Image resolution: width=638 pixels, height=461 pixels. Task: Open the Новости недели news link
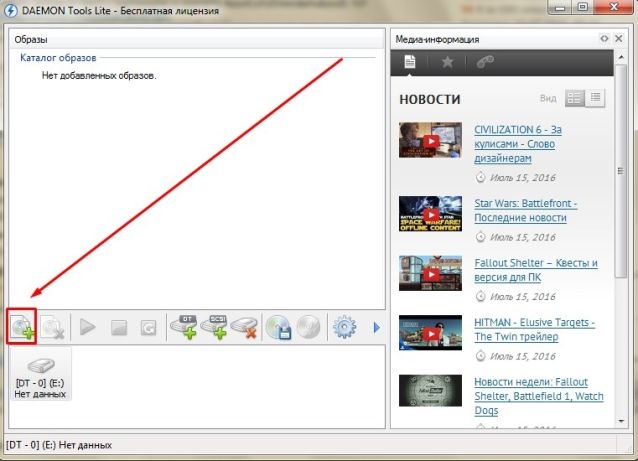(x=539, y=396)
